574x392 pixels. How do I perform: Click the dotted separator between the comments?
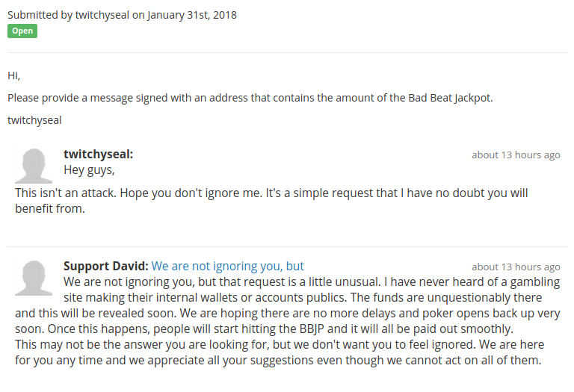(288, 247)
